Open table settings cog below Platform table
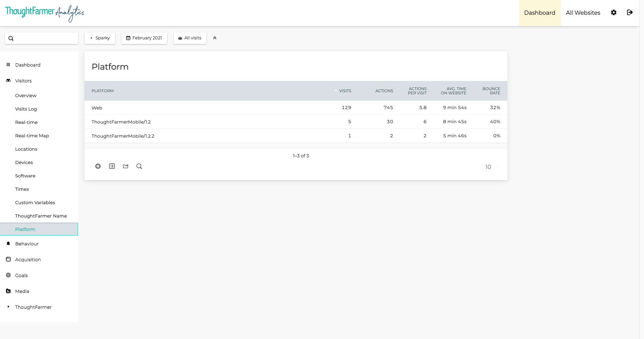 [98, 166]
